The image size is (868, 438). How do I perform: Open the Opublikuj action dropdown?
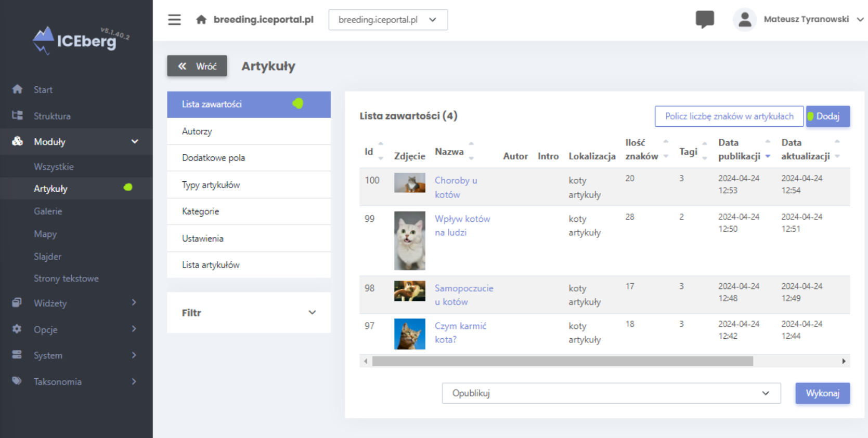[611, 393]
